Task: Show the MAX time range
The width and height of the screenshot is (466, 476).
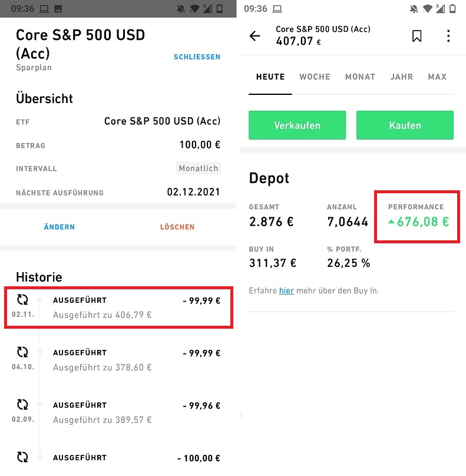Action: point(437,77)
